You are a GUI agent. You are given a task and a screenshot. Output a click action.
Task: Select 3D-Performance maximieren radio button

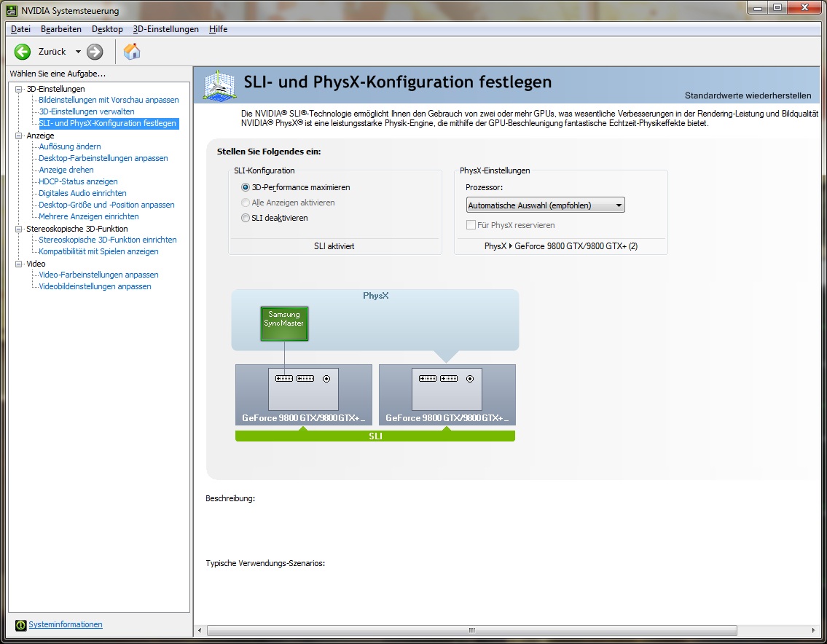246,187
